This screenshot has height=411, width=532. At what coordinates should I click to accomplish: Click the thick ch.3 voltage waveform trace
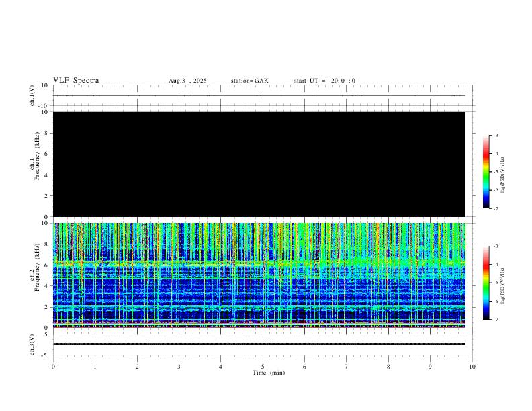tap(259, 344)
